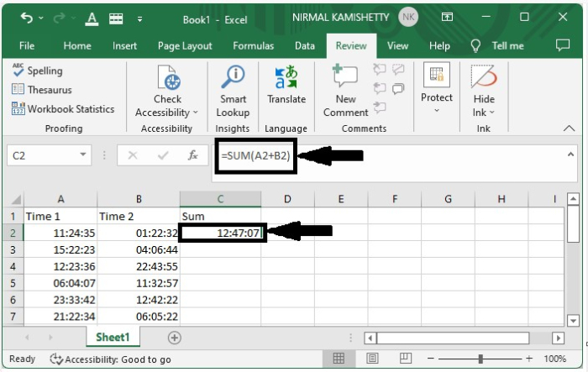Switch to the Home tab
588x372 pixels.
pyautogui.click(x=77, y=45)
